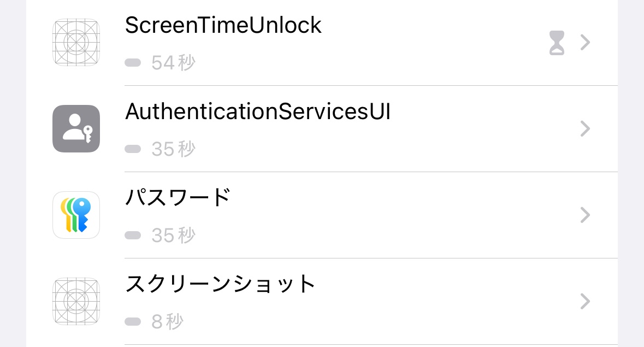Tap 35秒 under AuthenticationServicesUI

pyautogui.click(x=173, y=149)
